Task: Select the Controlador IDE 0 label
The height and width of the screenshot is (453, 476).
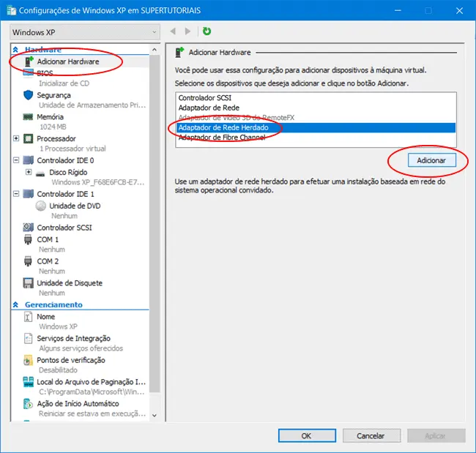Action: coord(65,160)
